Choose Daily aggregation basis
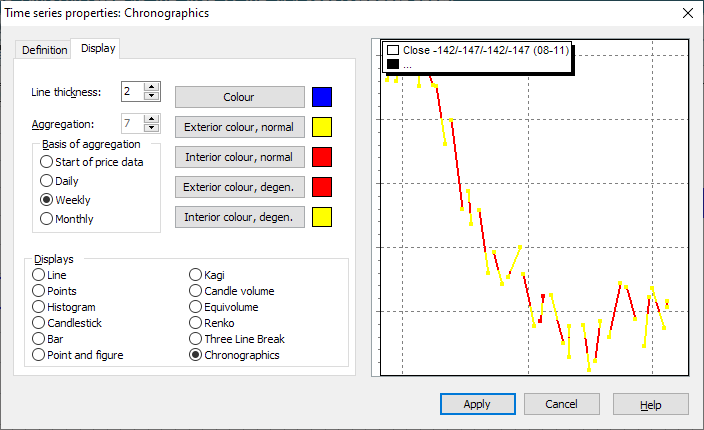The image size is (704, 430). click(x=46, y=181)
